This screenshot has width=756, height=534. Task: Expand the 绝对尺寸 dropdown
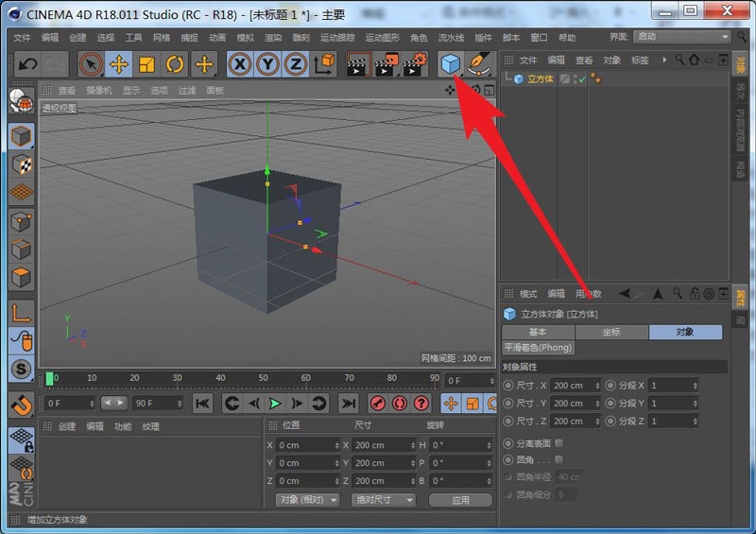[x=384, y=500]
